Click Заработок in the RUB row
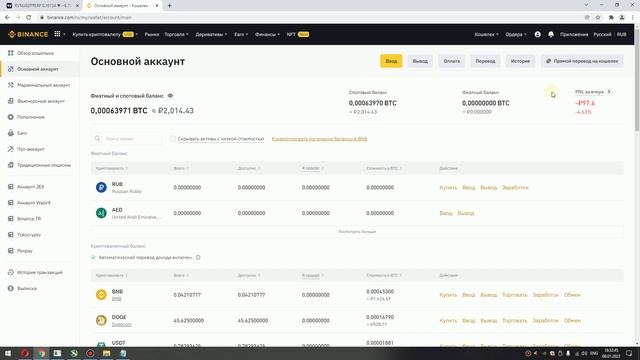The height and width of the screenshot is (360, 640). click(x=515, y=187)
